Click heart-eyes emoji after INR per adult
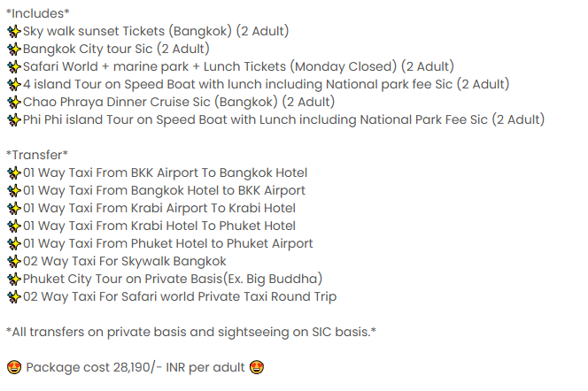The width and height of the screenshot is (588, 391). pyautogui.click(x=257, y=367)
